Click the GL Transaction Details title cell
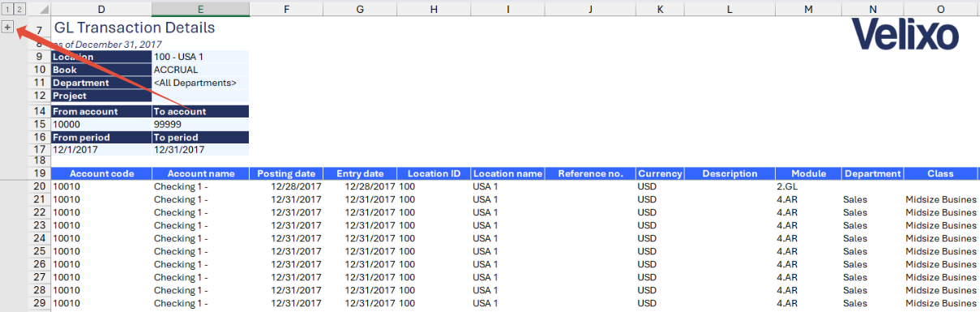This screenshot has width=980, height=312. [x=134, y=28]
